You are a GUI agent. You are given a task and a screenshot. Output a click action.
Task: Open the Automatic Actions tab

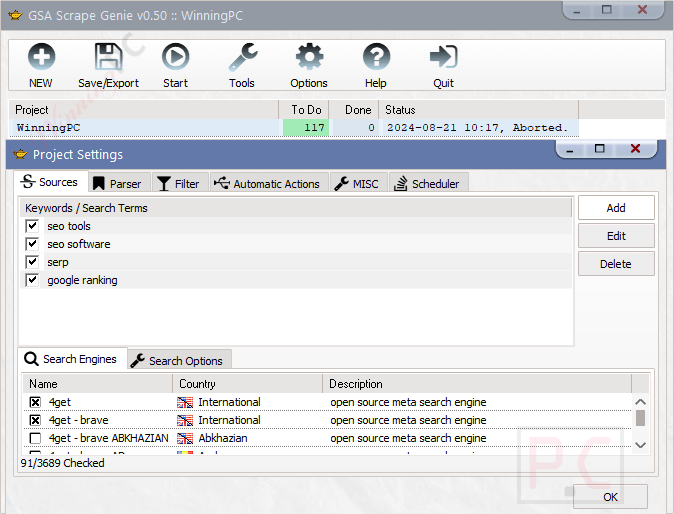tap(267, 183)
